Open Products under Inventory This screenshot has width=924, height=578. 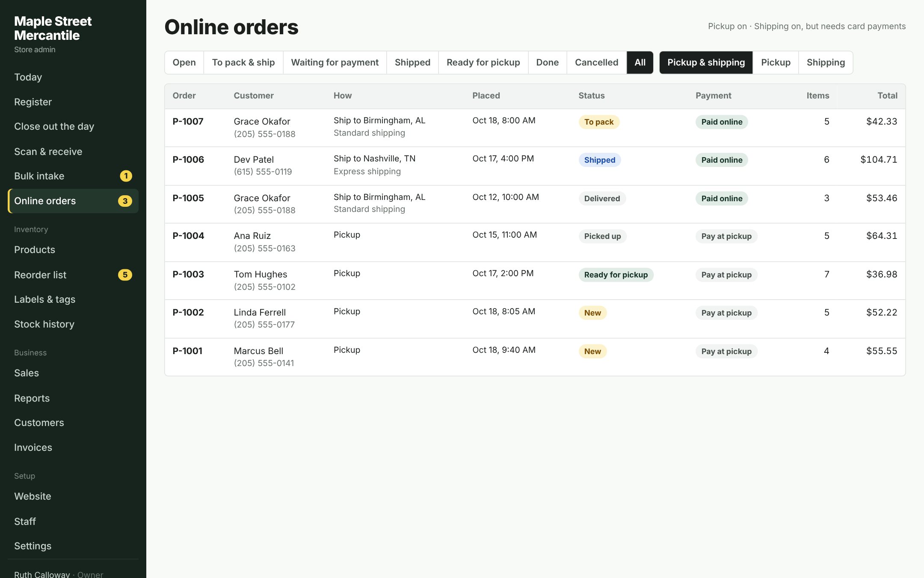point(73,250)
